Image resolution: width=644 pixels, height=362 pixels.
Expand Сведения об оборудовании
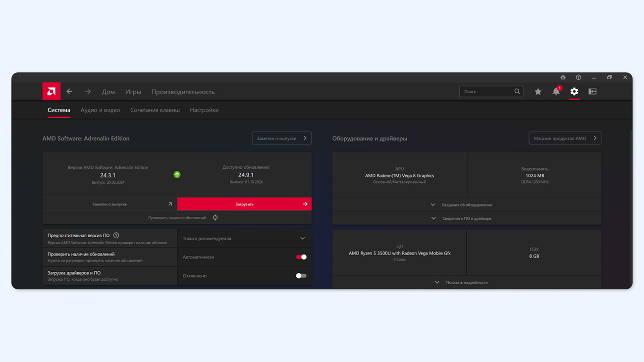tap(467, 205)
